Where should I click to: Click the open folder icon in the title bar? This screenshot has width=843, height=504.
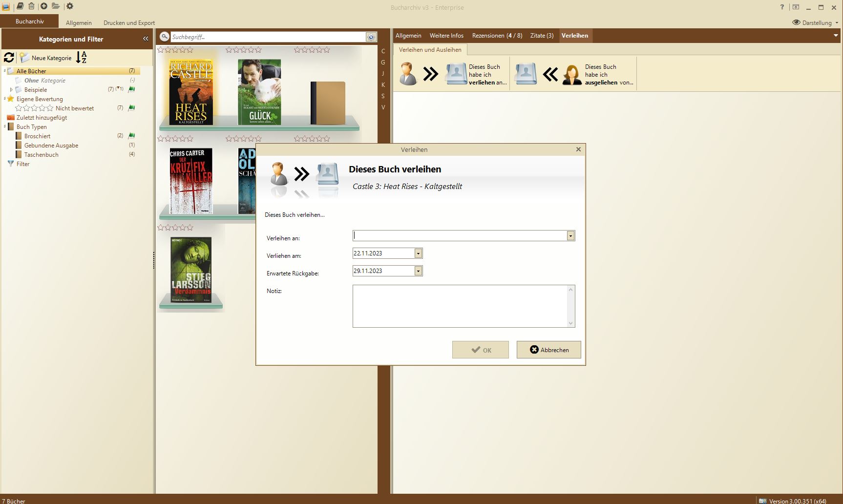pos(56,6)
